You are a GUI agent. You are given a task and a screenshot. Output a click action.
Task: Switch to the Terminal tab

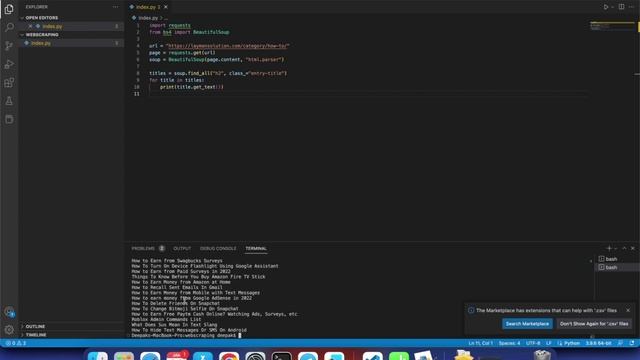(256, 249)
